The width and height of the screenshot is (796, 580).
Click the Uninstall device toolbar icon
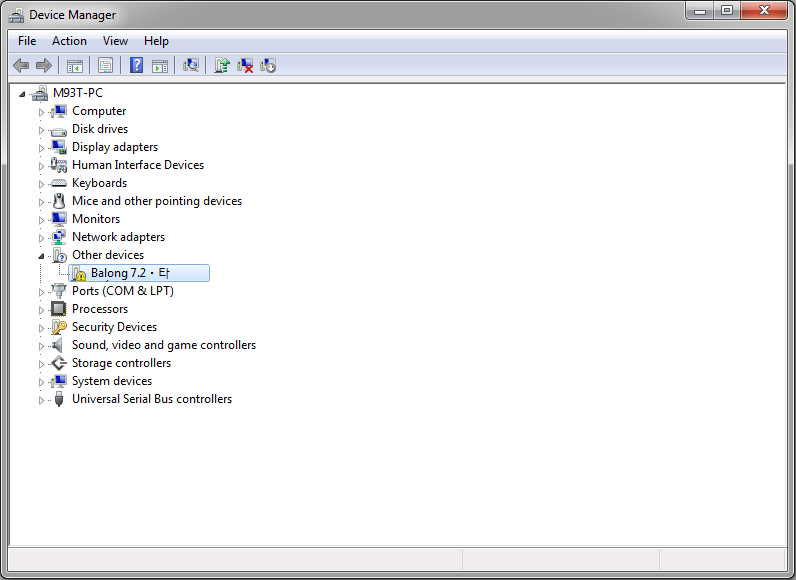point(245,65)
